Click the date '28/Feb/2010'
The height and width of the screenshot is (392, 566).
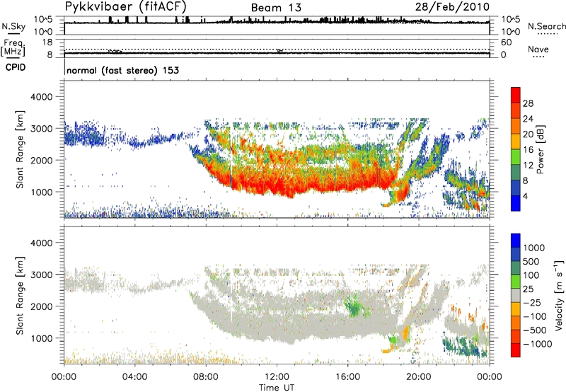coord(452,6)
